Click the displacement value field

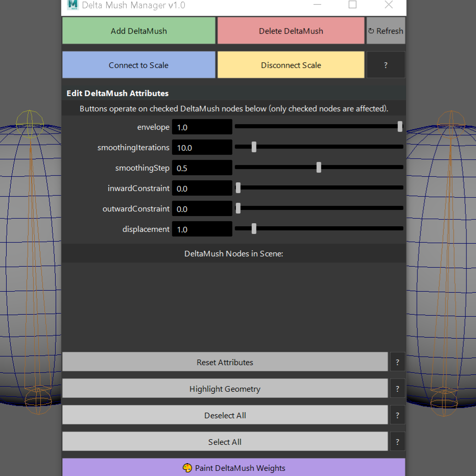202,229
